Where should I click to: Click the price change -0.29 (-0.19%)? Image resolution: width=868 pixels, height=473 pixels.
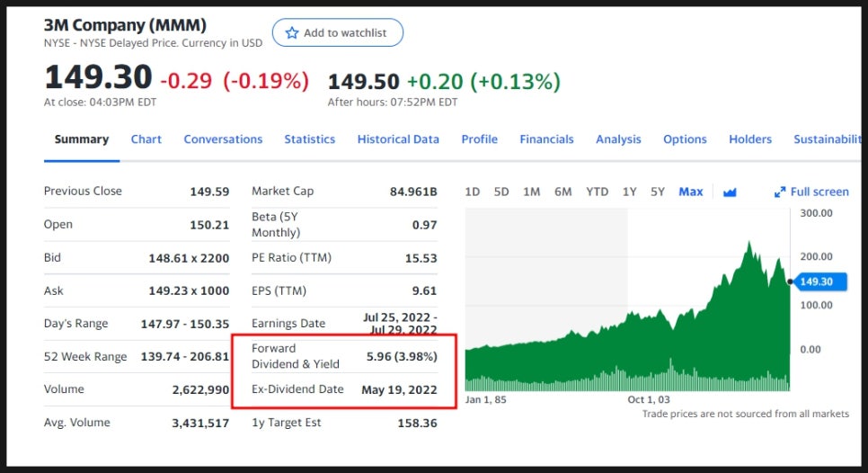235,82
